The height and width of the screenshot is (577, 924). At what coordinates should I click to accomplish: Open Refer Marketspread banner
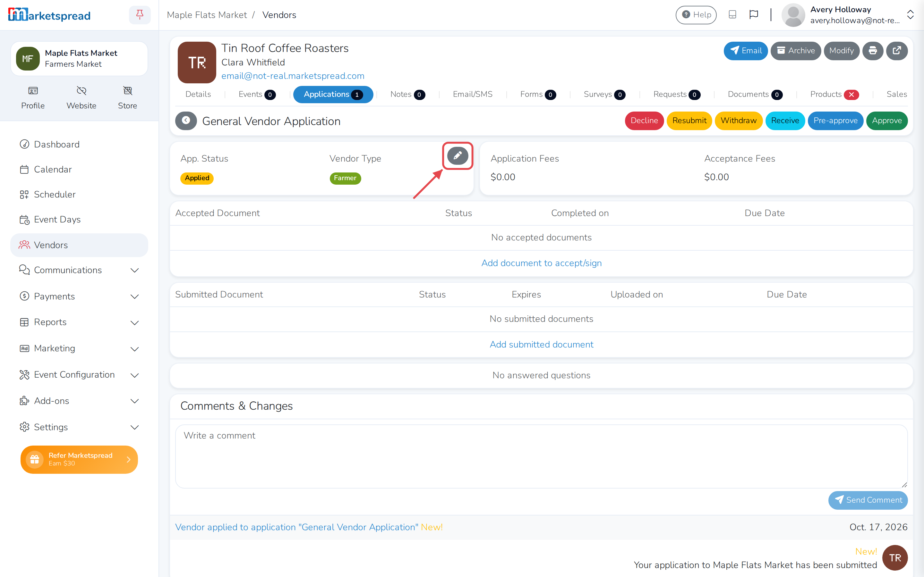(x=79, y=459)
